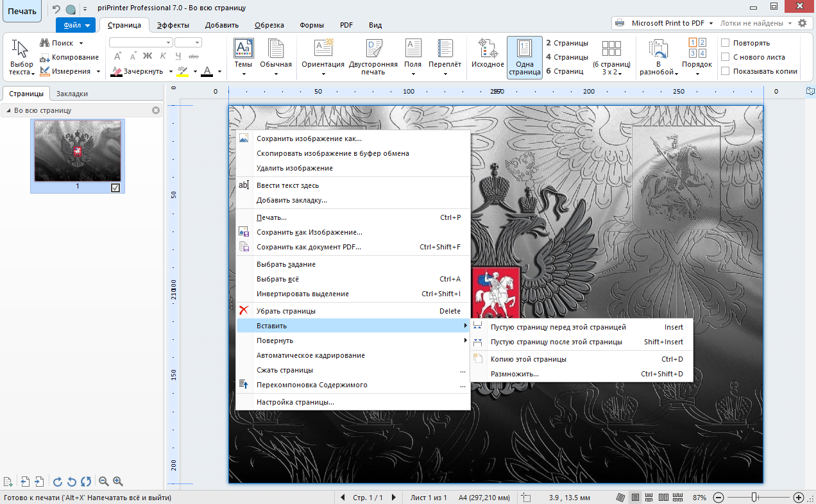Open the Обрезка ribbon tab
Viewport: 816px width, 504px height.
click(x=269, y=25)
